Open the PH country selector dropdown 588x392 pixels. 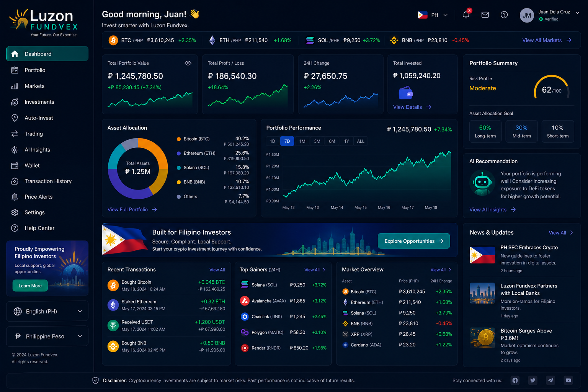(x=433, y=15)
